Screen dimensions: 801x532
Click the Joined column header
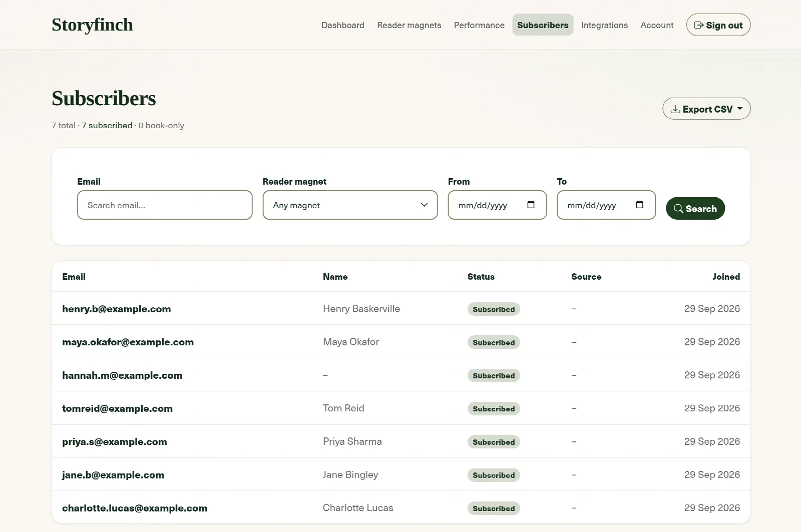tap(726, 277)
